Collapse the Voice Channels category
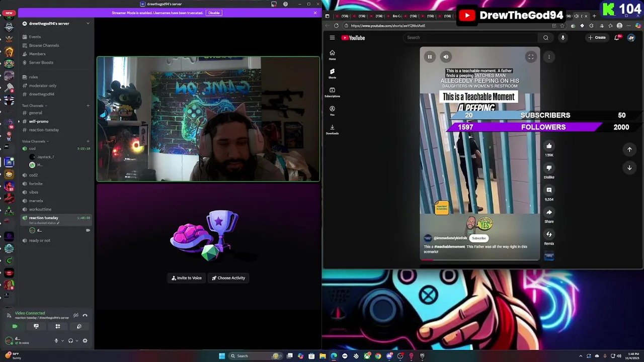This screenshot has width=644, height=362. point(34,141)
